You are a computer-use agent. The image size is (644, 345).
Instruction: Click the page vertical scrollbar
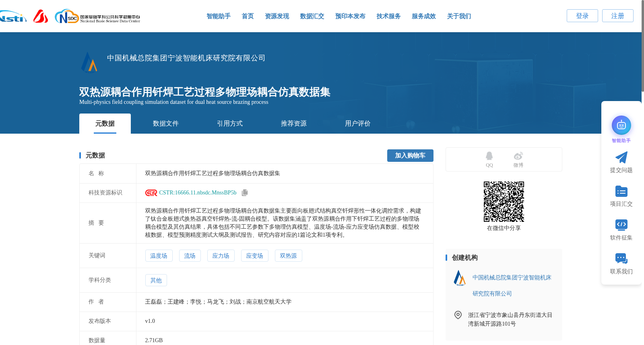[642, 46]
